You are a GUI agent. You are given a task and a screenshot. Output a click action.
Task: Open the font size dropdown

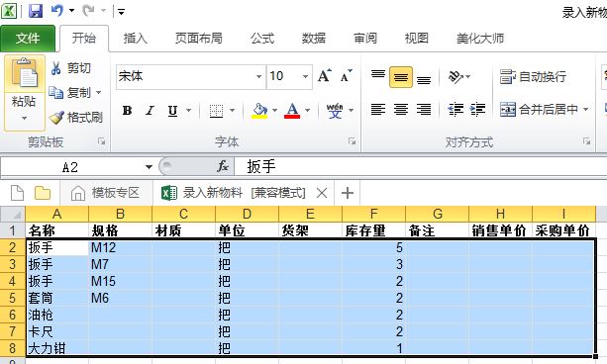pos(305,76)
